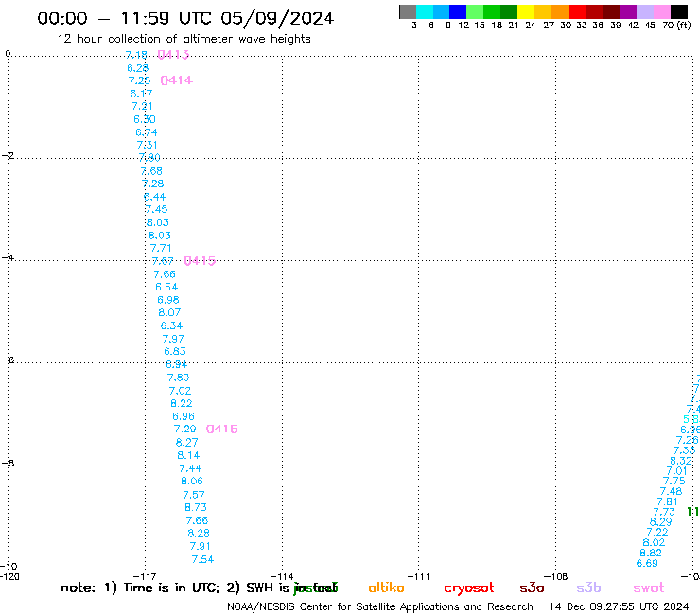
Task: Click the wave height value 8.07
Action: (169, 312)
